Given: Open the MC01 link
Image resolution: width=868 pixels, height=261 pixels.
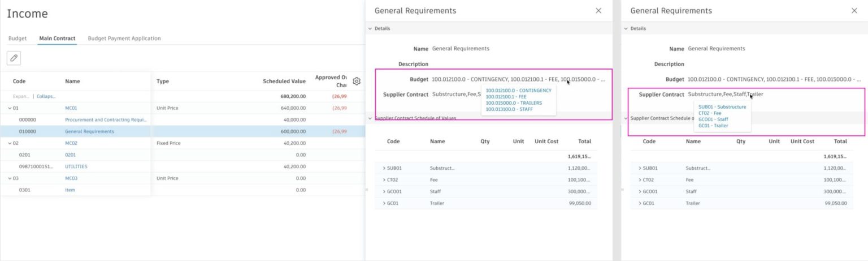Looking at the screenshot, I should (x=71, y=108).
